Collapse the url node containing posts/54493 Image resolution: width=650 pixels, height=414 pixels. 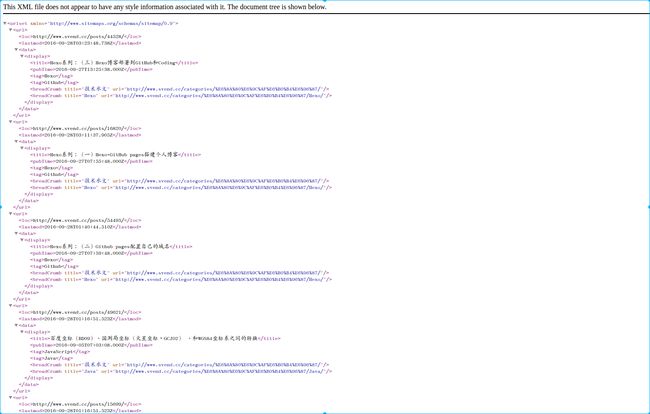pyautogui.click(x=10, y=214)
